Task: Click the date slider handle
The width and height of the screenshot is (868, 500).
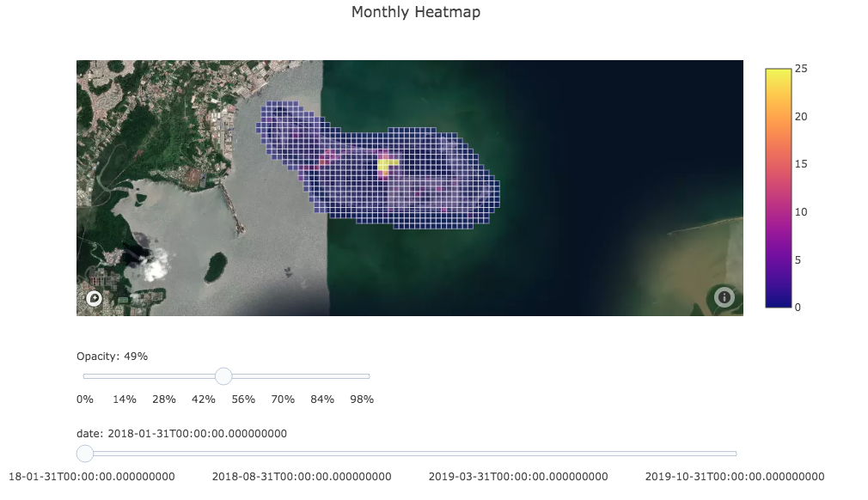Action: tap(85, 454)
